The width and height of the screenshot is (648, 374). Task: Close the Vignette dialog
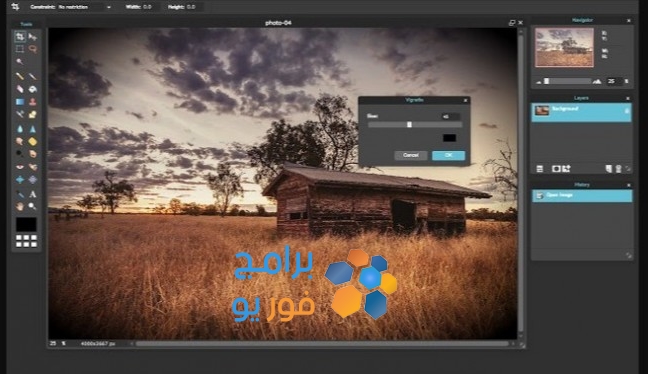466,100
